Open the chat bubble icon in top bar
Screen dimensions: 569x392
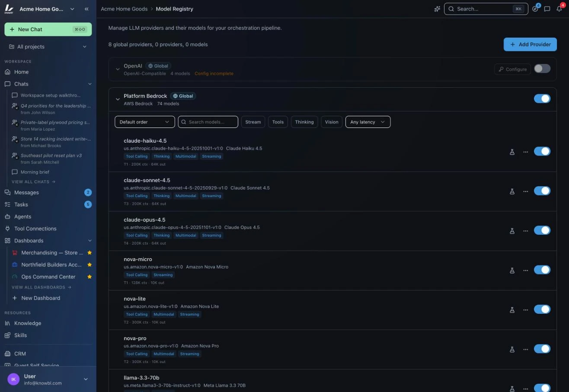pyautogui.click(x=547, y=9)
